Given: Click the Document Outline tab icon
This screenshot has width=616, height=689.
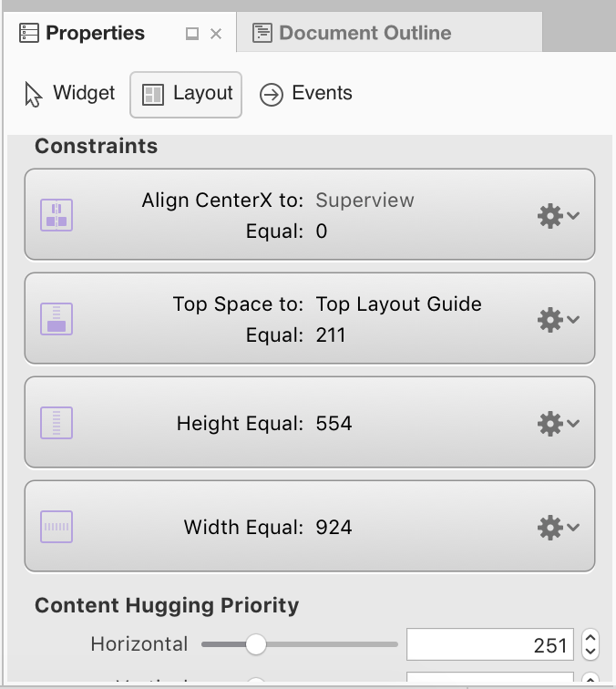Looking at the screenshot, I should coord(262,33).
